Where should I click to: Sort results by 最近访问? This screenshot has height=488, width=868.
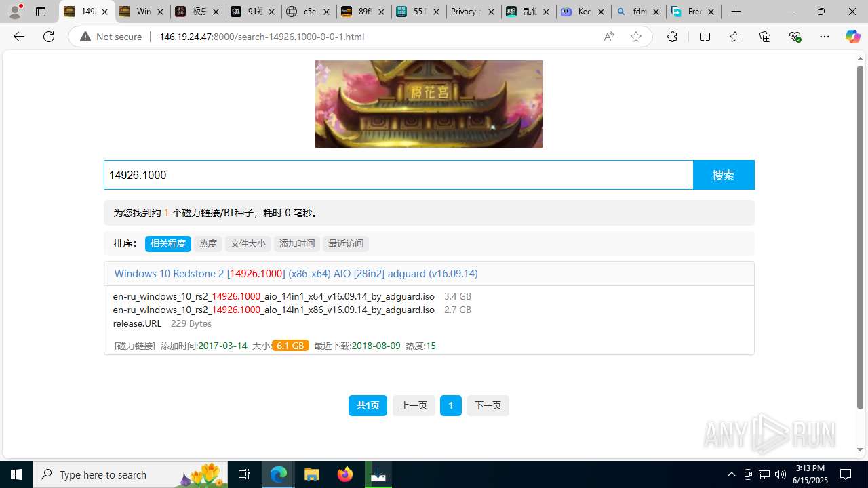click(346, 243)
